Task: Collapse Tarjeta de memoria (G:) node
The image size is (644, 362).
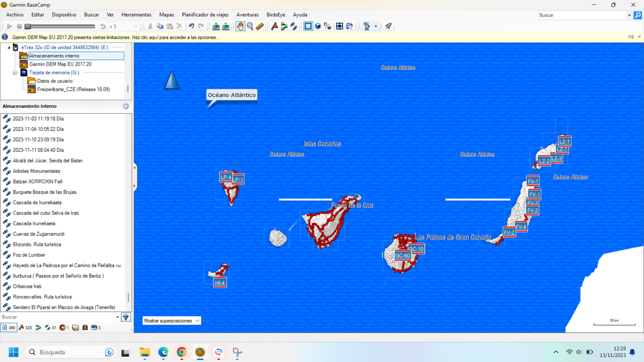Action: click(x=16, y=72)
